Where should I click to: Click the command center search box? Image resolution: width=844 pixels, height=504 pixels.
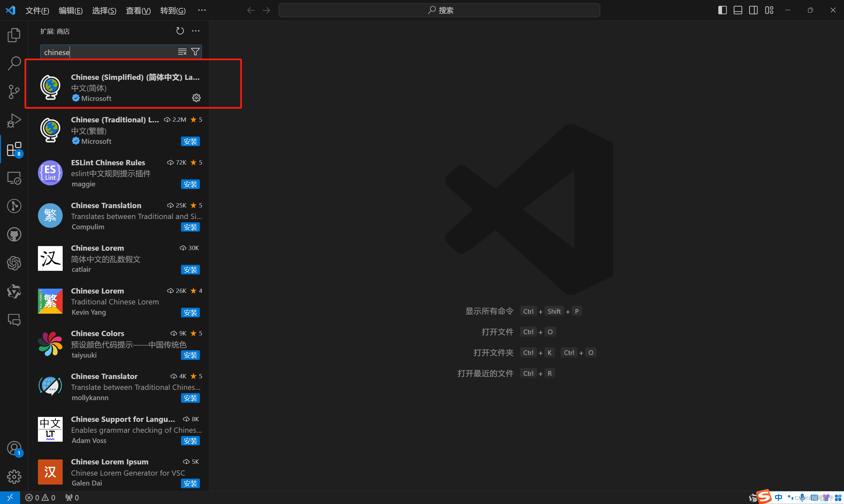point(439,10)
